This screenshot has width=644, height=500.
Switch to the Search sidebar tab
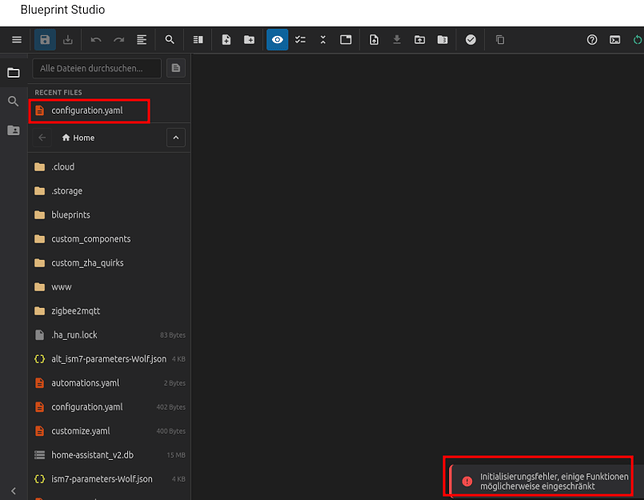click(13, 101)
